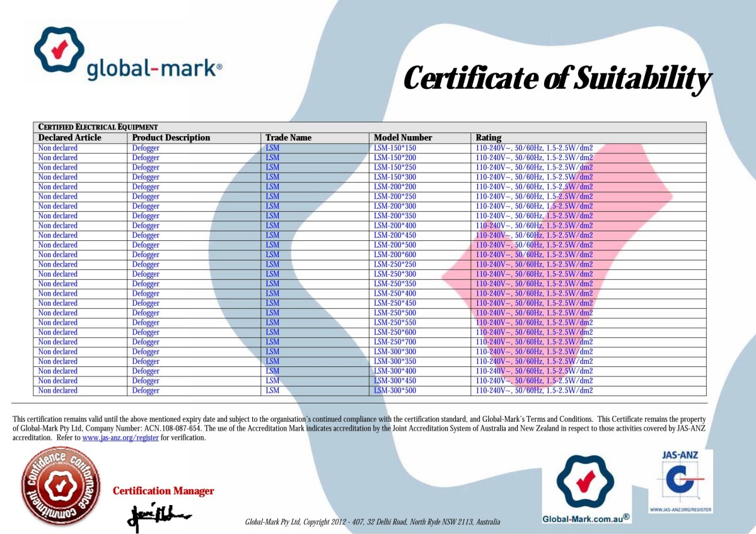Click the Certified Electrical Equipment table heading
756x534 pixels.
click(x=98, y=127)
